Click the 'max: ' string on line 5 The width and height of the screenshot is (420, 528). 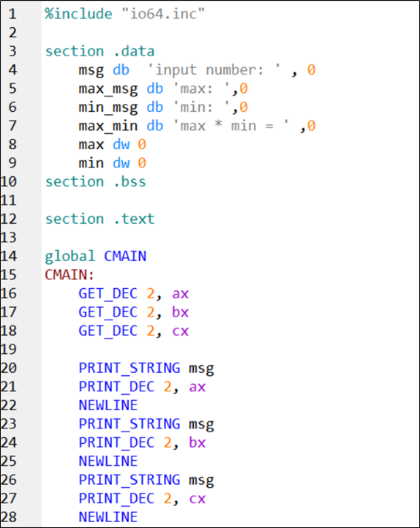point(201,89)
